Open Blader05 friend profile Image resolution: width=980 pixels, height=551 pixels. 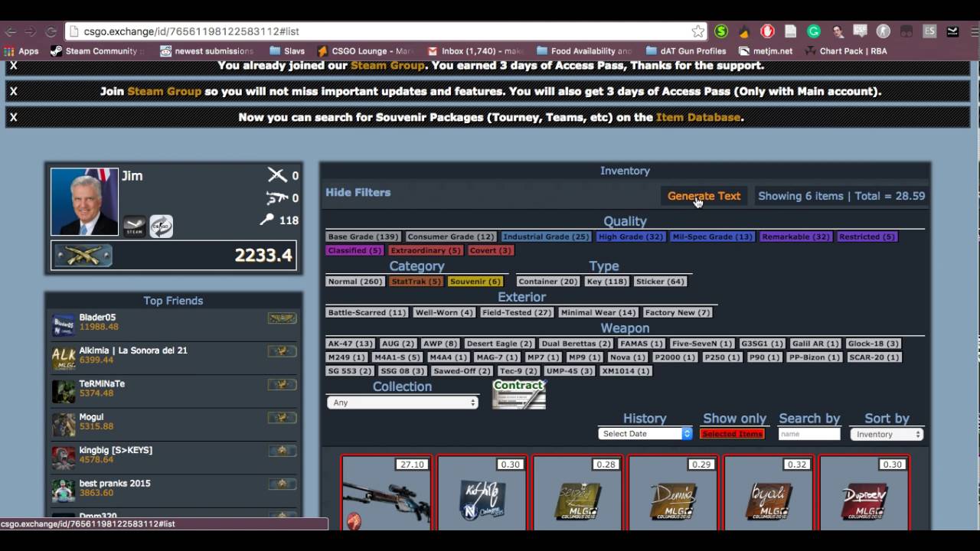[x=97, y=318]
